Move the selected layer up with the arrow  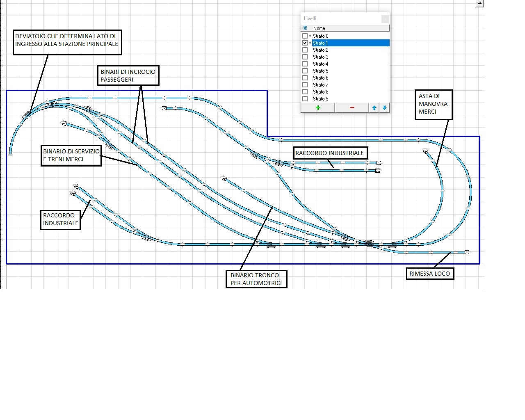click(374, 108)
